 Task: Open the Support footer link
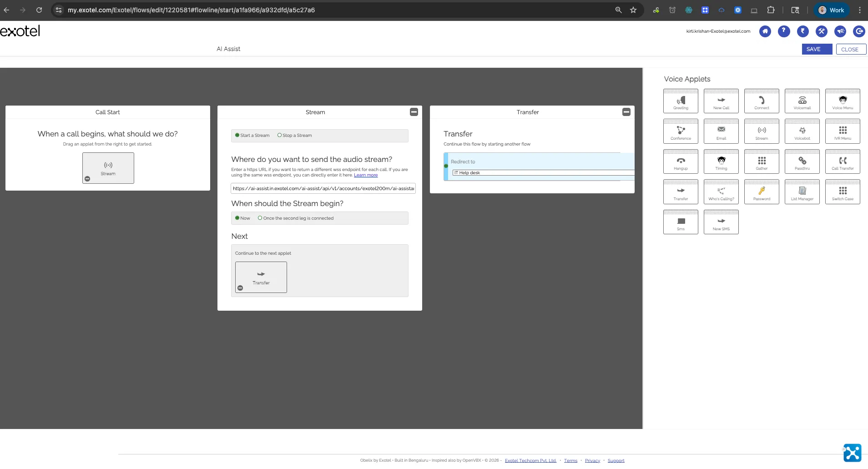point(616,460)
